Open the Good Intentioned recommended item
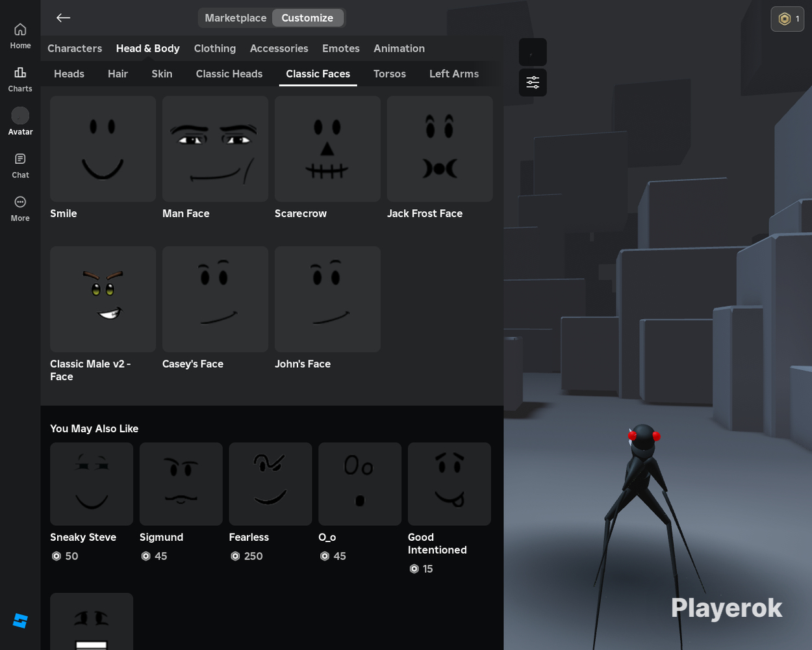The width and height of the screenshot is (812, 650). (x=450, y=484)
